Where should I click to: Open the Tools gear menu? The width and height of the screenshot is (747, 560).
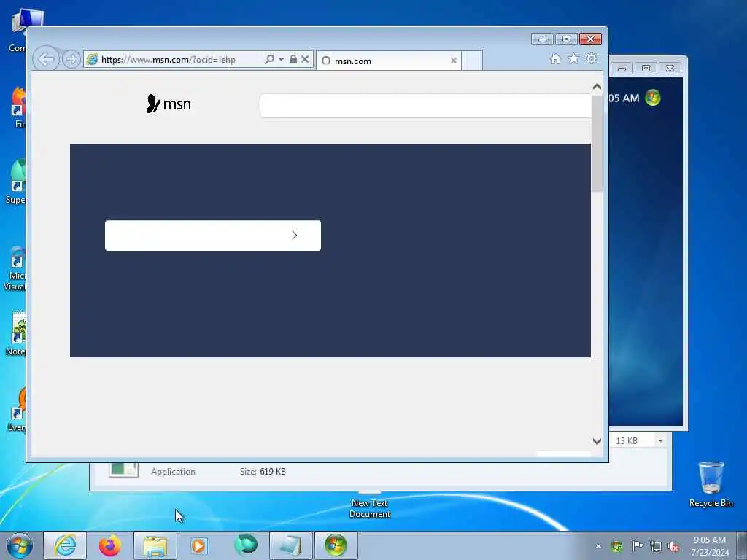pyautogui.click(x=591, y=58)
